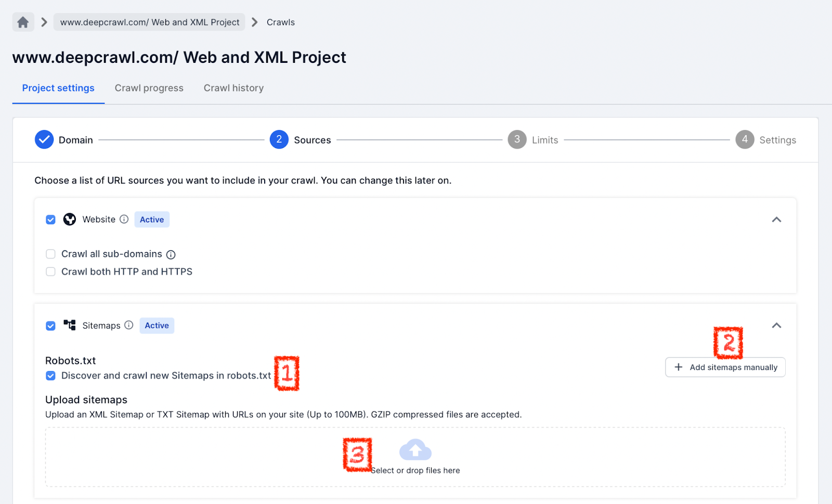Click the Limits step label
Screen dimensions: 832x504
(x=545, y=140)
